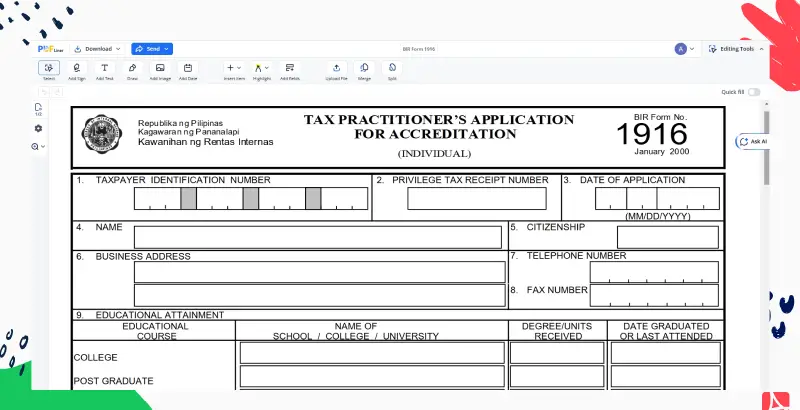This screenshot has width=800, height=410.
Task: Open the Ask AI assistant
Action: (x=754, y=141)
